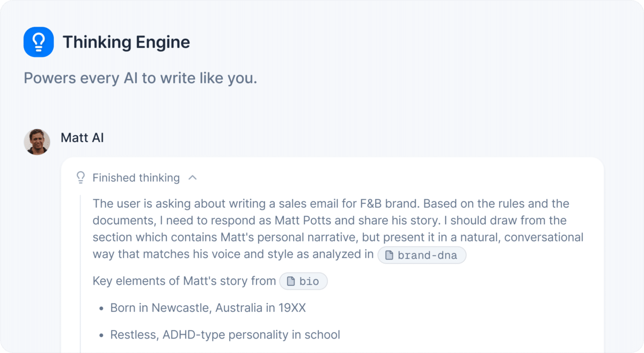The image size is (644, 353).
Task: Click the lightbulb icon beside Finished thinking
Action: click(x=81, y=178)
